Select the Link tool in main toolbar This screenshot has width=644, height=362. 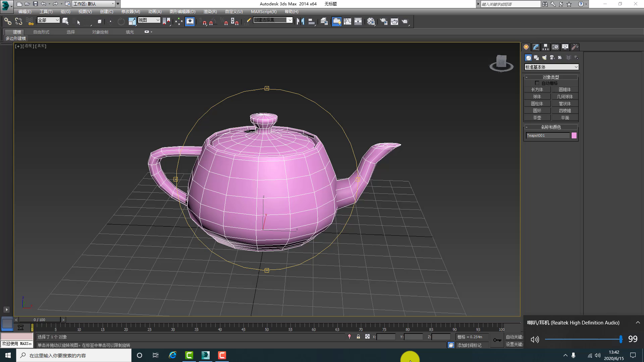click(x=8, y=21)
